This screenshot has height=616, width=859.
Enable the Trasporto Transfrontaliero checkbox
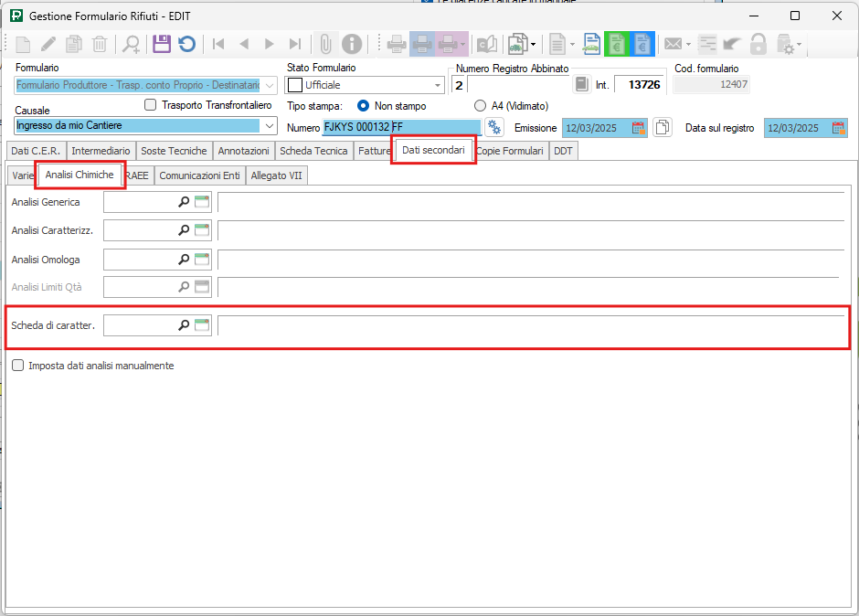tap(151, 105)
